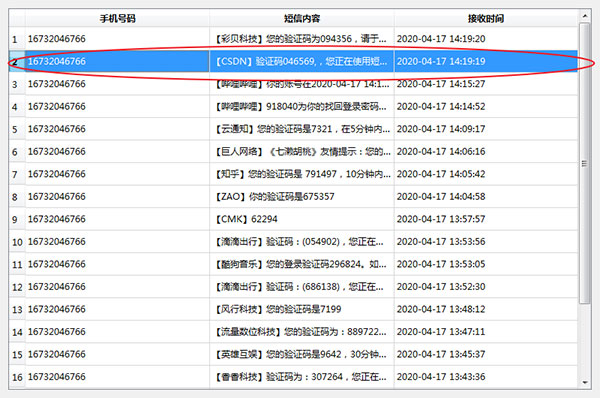Sort by the 短信内容 column header
Viewport: 600px width, 398px height.
pos(302,18)
